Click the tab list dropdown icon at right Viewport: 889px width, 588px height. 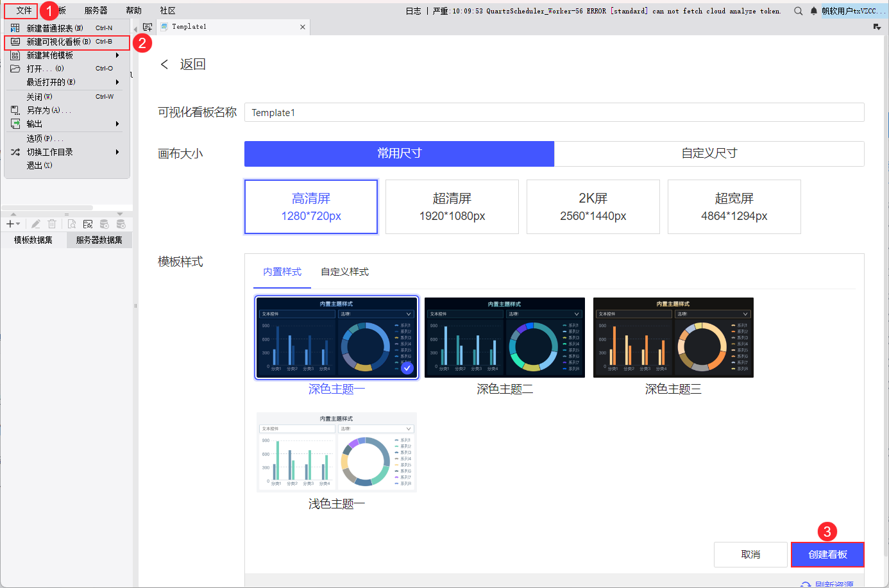pyautogui.click(x=877, y=27)
